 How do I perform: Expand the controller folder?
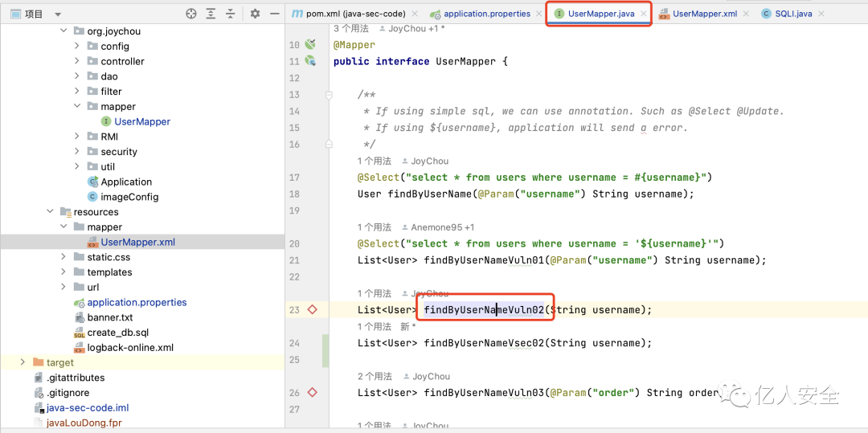click(77, 61)
